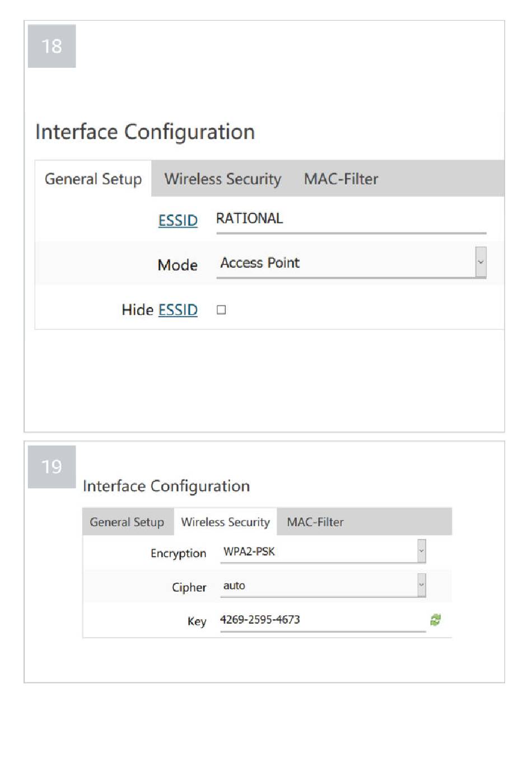
Task: Select General Setup tab in step 18
Action: tap(93, 179)
